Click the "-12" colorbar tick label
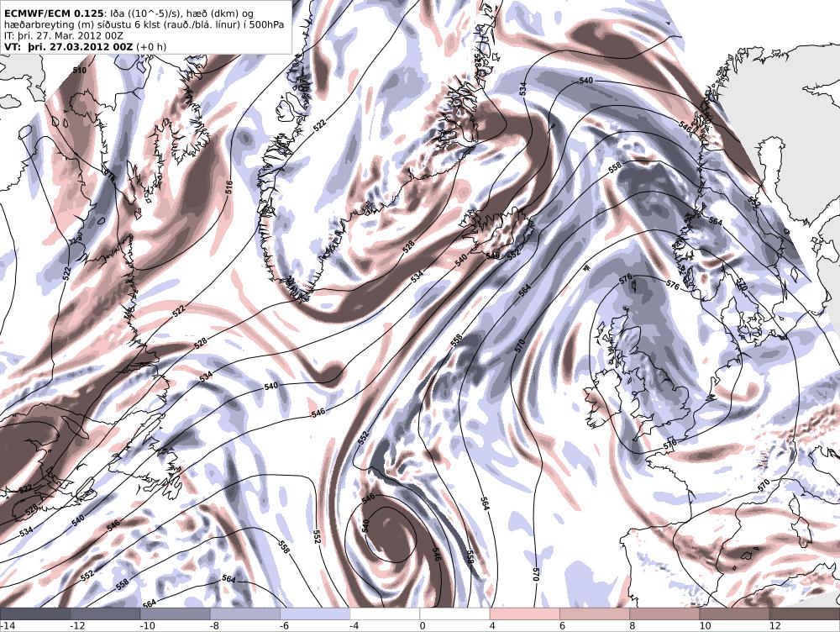 point(77,625)
